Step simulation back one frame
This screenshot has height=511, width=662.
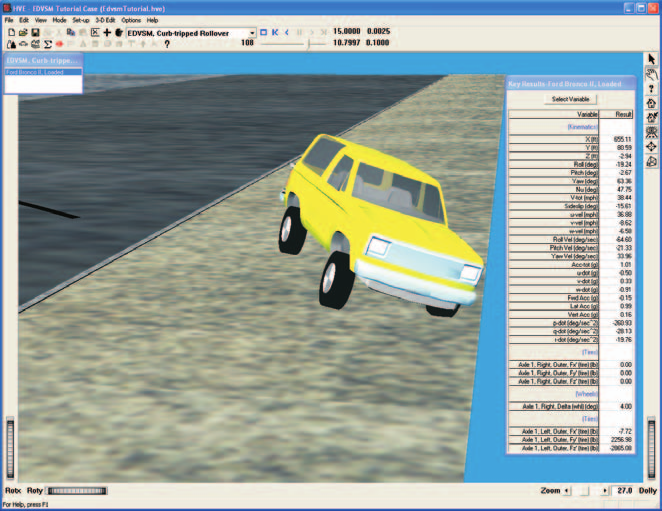[287, 32]
